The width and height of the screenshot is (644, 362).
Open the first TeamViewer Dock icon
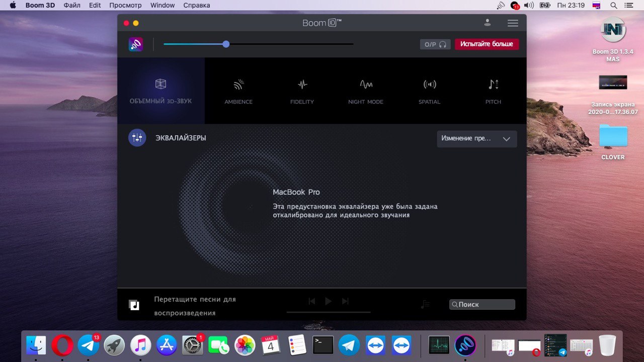[x=375, y=345]
